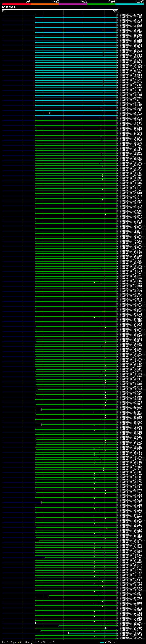Open hit UniRef100_C4LYF9
Image resolution: width=146 pixels, height=644 pixels.
click(x=131, y=593)
